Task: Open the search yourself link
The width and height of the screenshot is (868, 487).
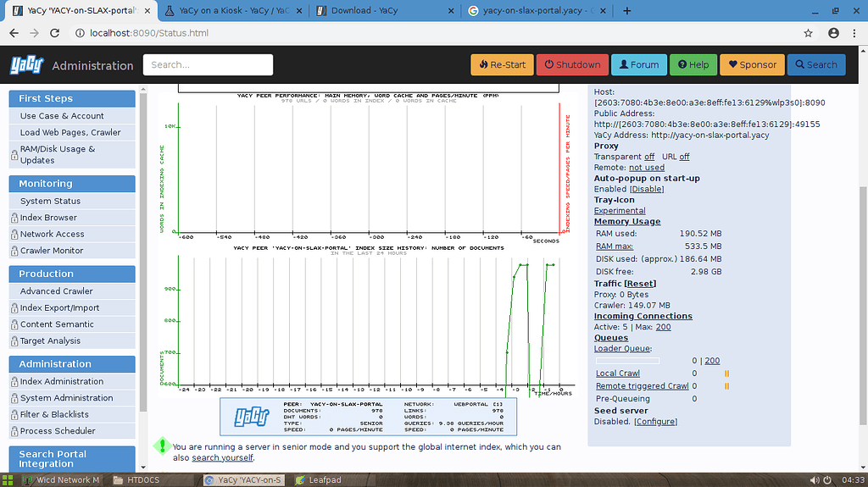Action: [x=222, y=457]
